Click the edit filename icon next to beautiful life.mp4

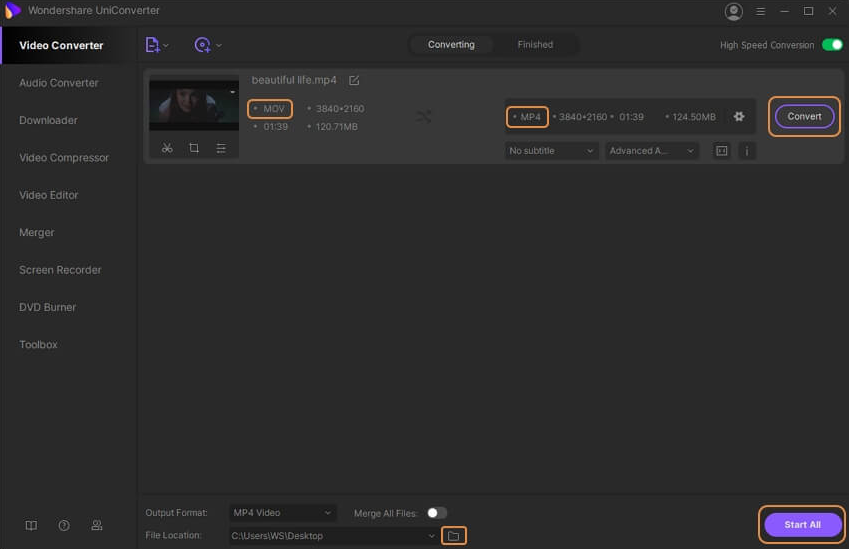point(354,80)
